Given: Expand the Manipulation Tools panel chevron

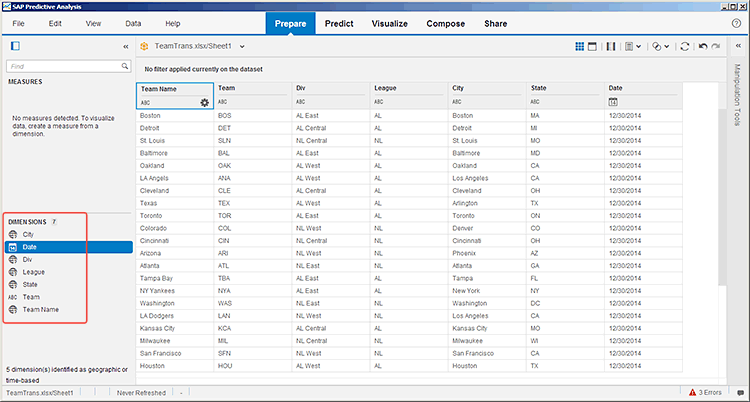Looking at the screenshot, I should point(738,46).
